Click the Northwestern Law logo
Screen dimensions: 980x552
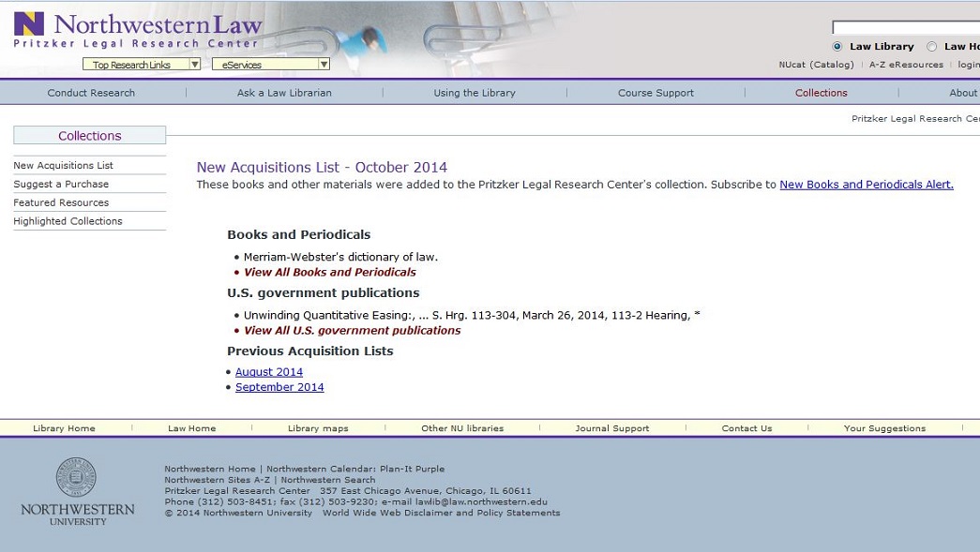(138, 29)
